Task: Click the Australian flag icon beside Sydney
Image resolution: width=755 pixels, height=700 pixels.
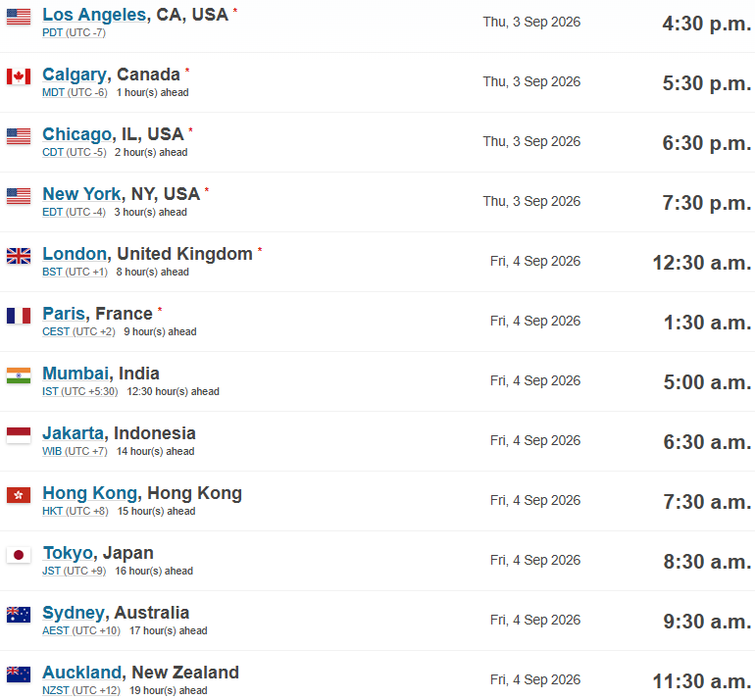Action: coord(19,615)
